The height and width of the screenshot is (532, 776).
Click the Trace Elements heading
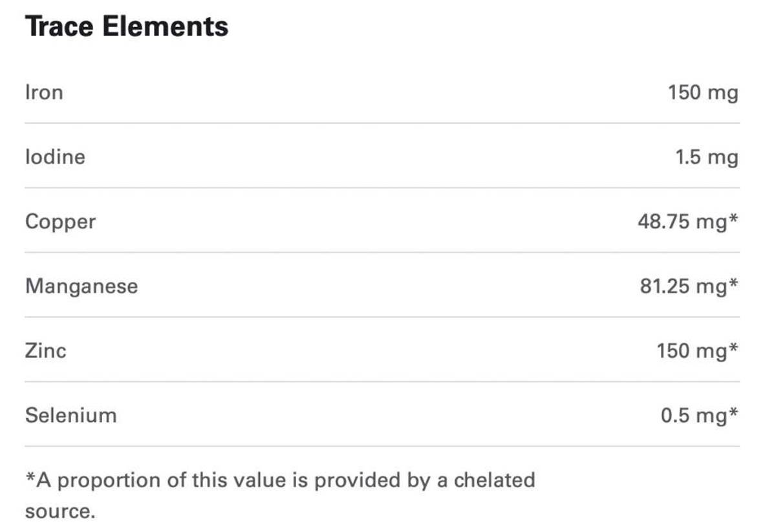pyautogui.click(x=127, y=27)
